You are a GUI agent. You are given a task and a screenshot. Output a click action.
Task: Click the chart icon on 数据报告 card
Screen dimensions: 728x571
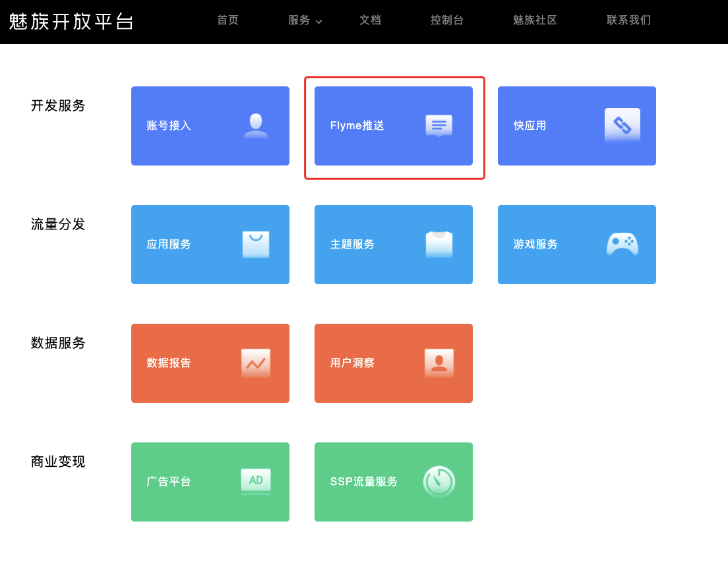pyautogui.click(x=256, y=363)
